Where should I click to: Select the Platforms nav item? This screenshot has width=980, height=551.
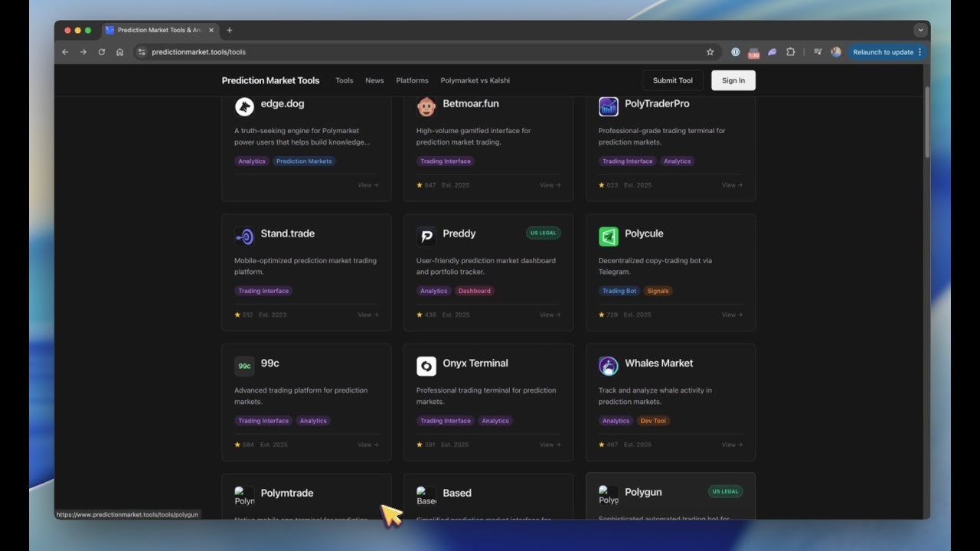pos(412,80)
